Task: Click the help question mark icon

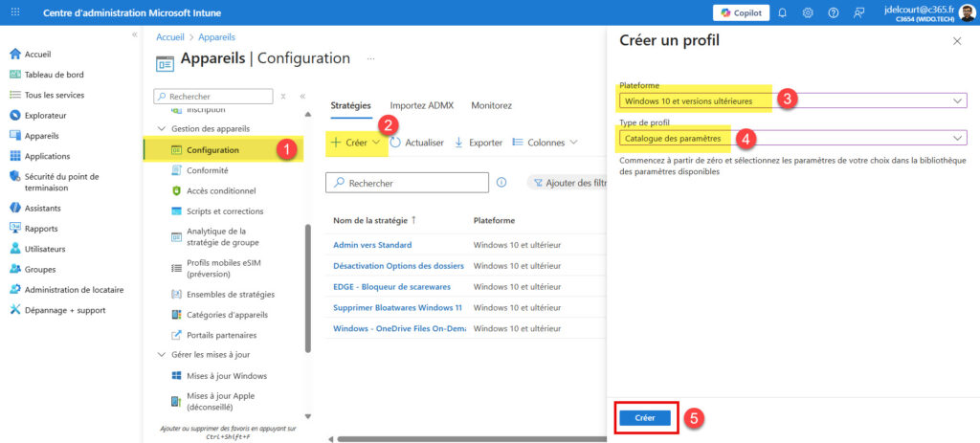Action: point(833,12)
